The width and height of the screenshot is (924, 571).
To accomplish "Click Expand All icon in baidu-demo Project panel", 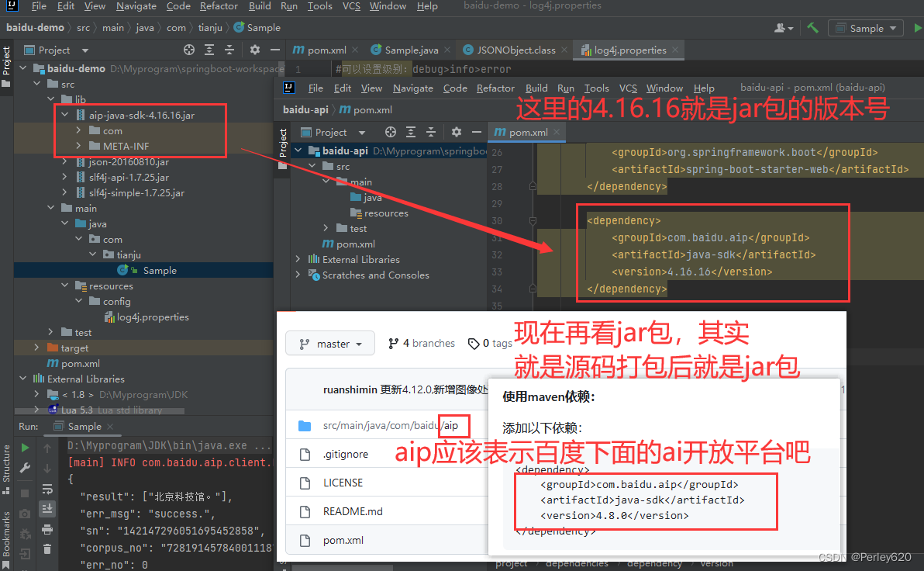I will [209, 50].
